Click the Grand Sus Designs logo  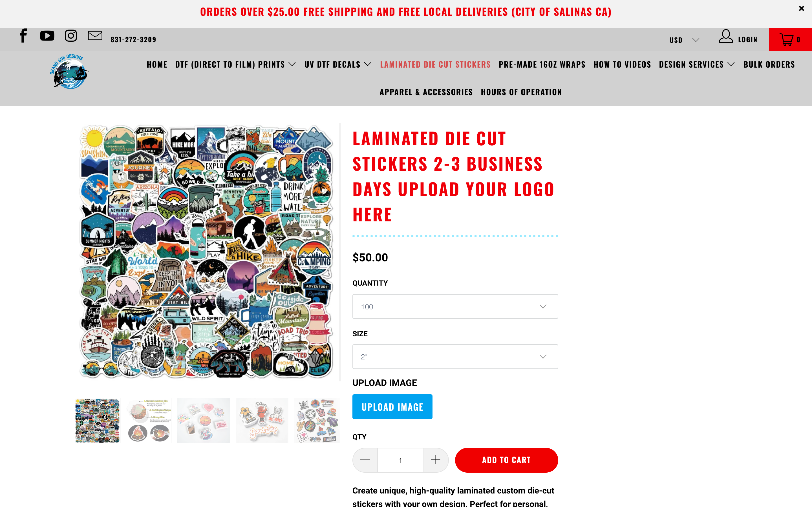coord(69,72)
